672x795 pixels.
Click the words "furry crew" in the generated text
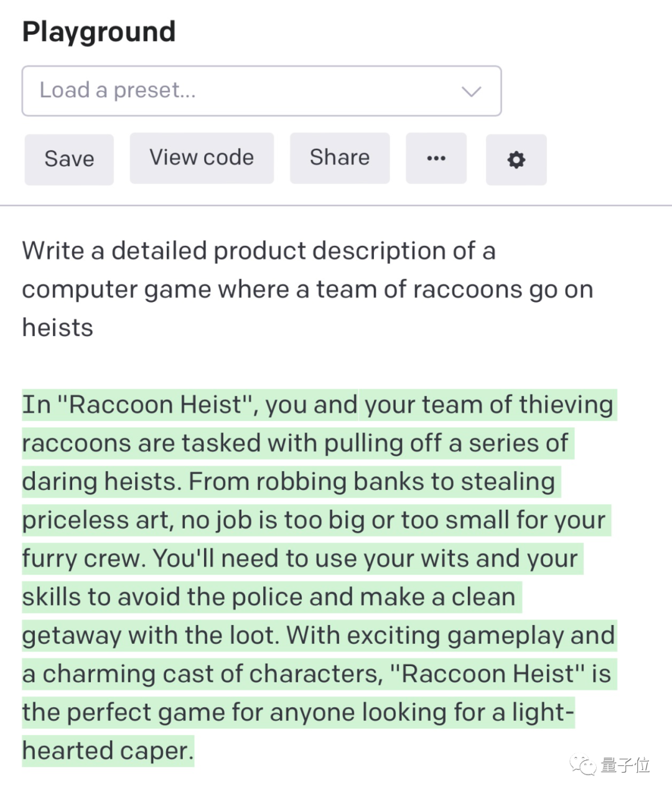coord(84,559)
